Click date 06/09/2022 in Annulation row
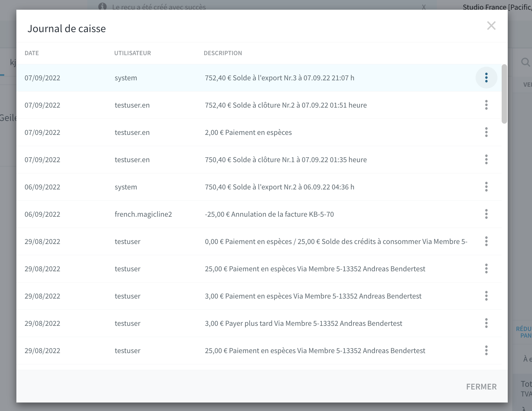Screen dimensions: 532x411 (x=42, y=214)
